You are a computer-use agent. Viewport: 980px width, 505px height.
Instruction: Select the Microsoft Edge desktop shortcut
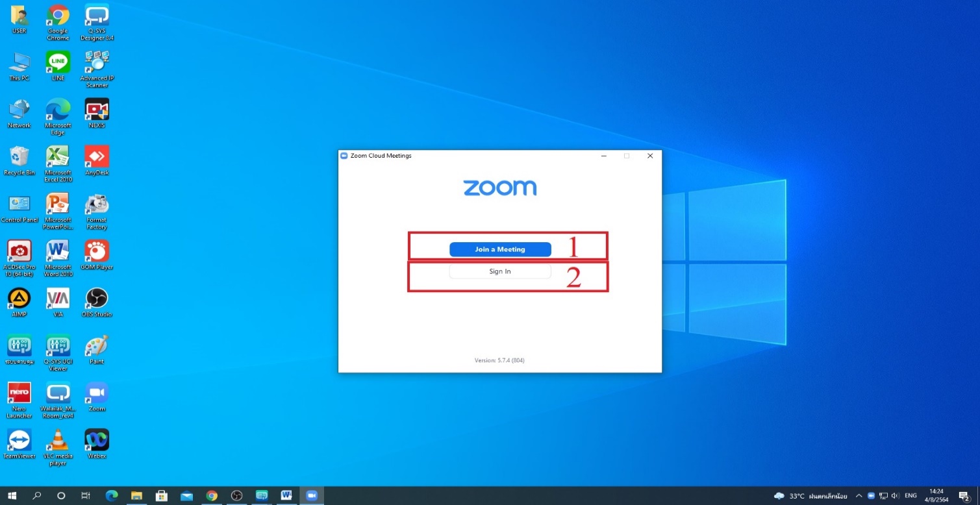(x=58, y=117)
